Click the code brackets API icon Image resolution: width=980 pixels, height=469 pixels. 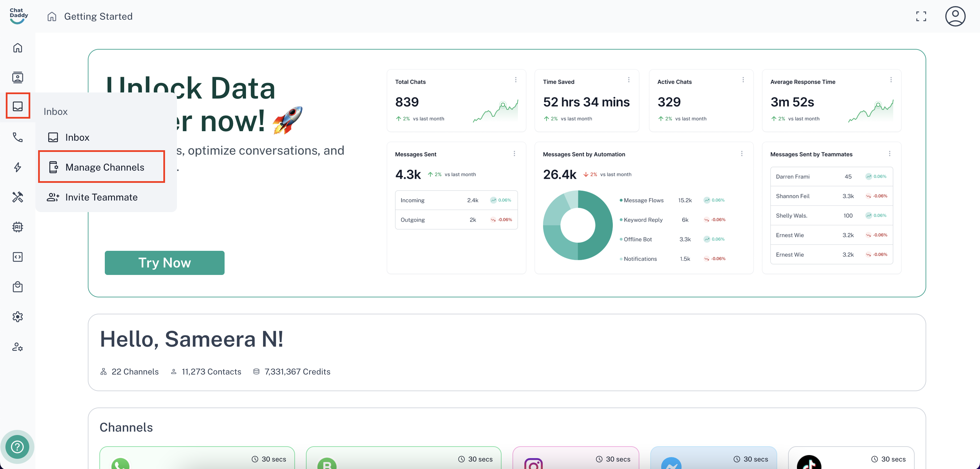click(17, 257)
